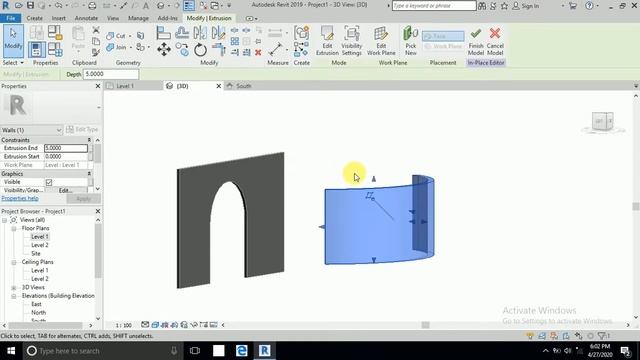Close the (3D) view tab

tap(218, 86)
